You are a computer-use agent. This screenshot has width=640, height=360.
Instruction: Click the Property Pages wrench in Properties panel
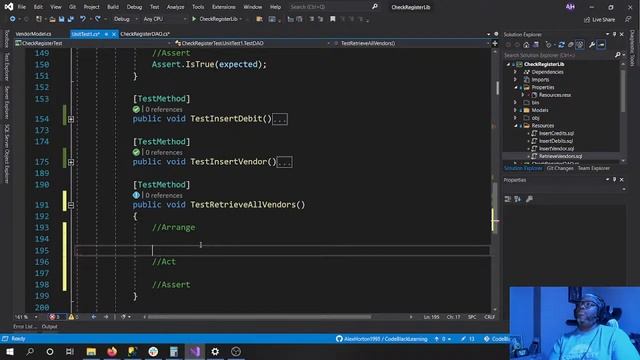(x=529, y=199)
